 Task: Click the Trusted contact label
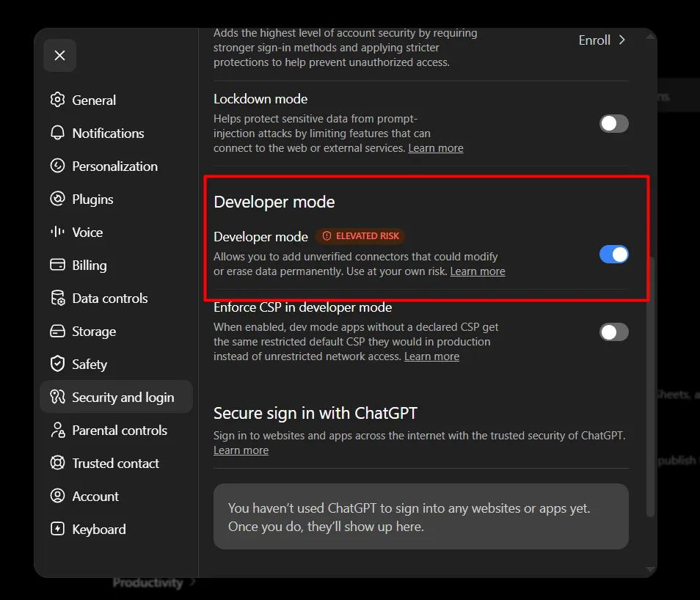pos(116,464)
